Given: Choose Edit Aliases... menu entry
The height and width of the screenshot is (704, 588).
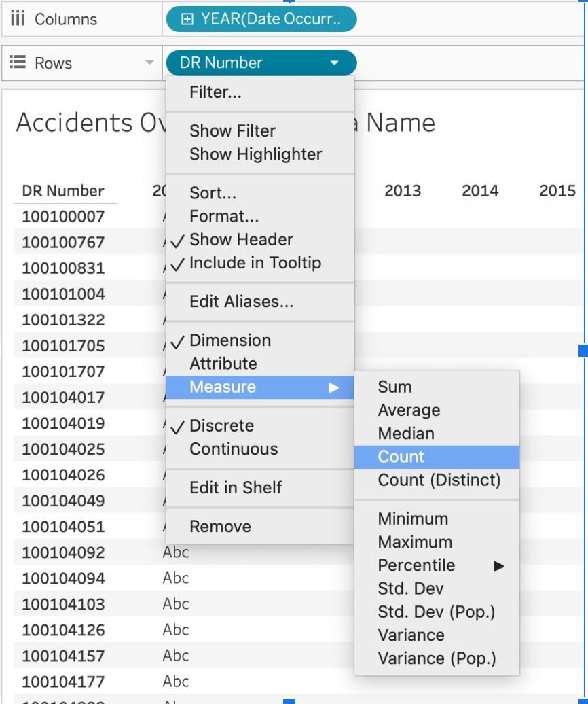Looking at the screenshot, I should click(260, 302).
